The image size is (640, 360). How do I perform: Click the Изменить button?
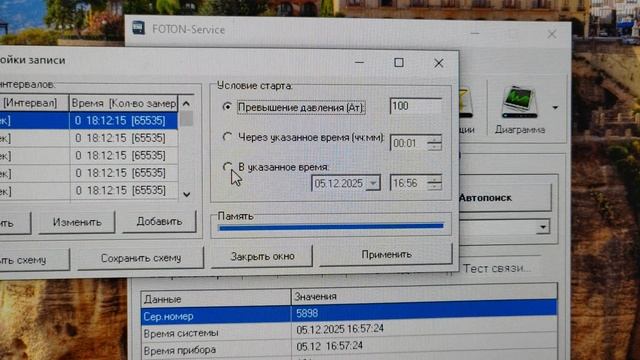click(x=77, y=222)
